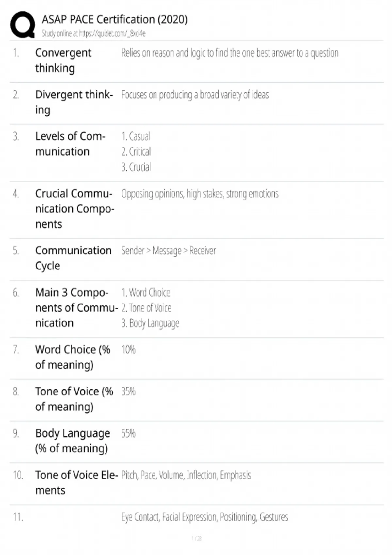Screen dimensions: 392x556
Task: Select the Word Choice (% of meaning) term
Action: tap(73, 357)
